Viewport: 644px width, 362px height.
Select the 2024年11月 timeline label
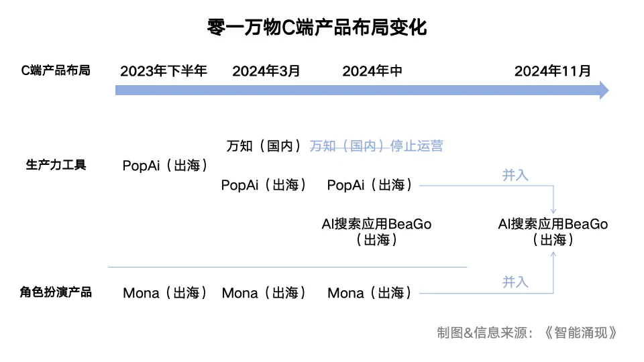pyautogui.click(x=552, y=71)
